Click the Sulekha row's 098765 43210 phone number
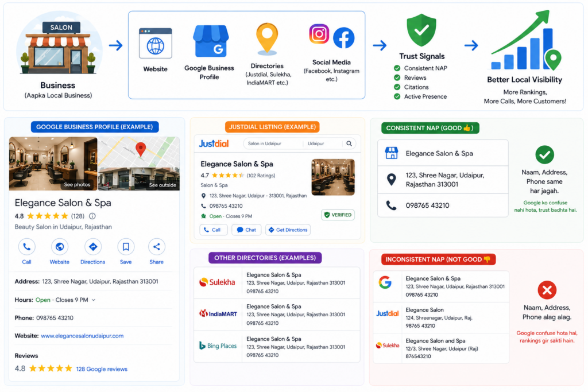Image resolution: width=588 pixels, height=392 pixels. tap(262, 291)
